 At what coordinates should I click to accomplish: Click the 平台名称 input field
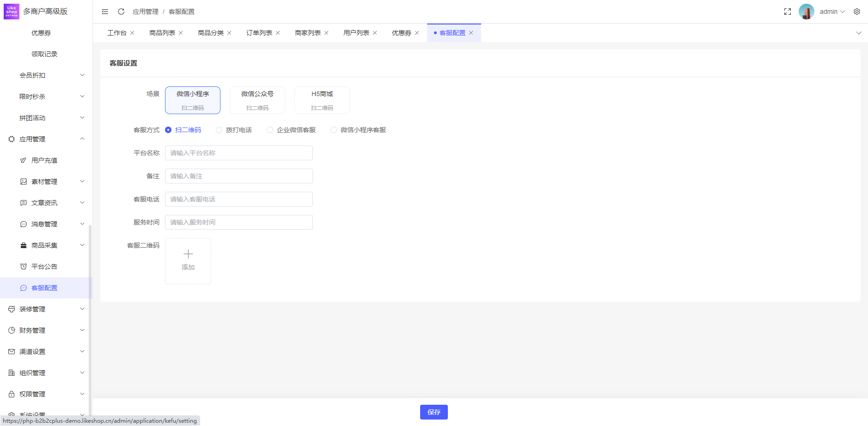[x=238, y=153]
